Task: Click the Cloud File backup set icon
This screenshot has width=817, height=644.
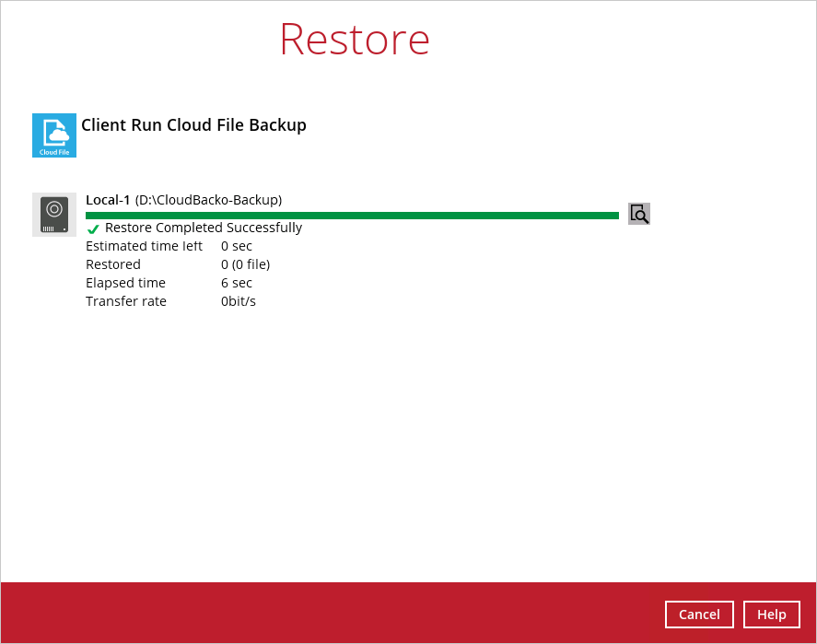Action: pyautogui.click(x=54, y=135)
